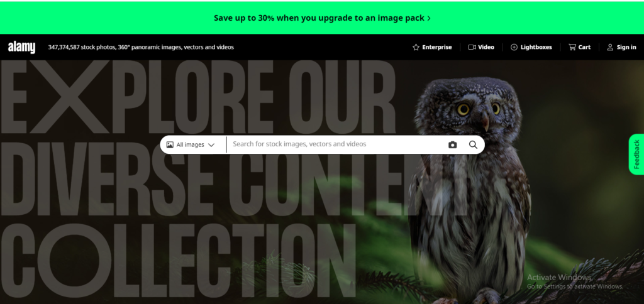Viewport: 644px width, 304px height.
Task: Click the Lightboxes plus-circle icon
Action: (514, 47)
